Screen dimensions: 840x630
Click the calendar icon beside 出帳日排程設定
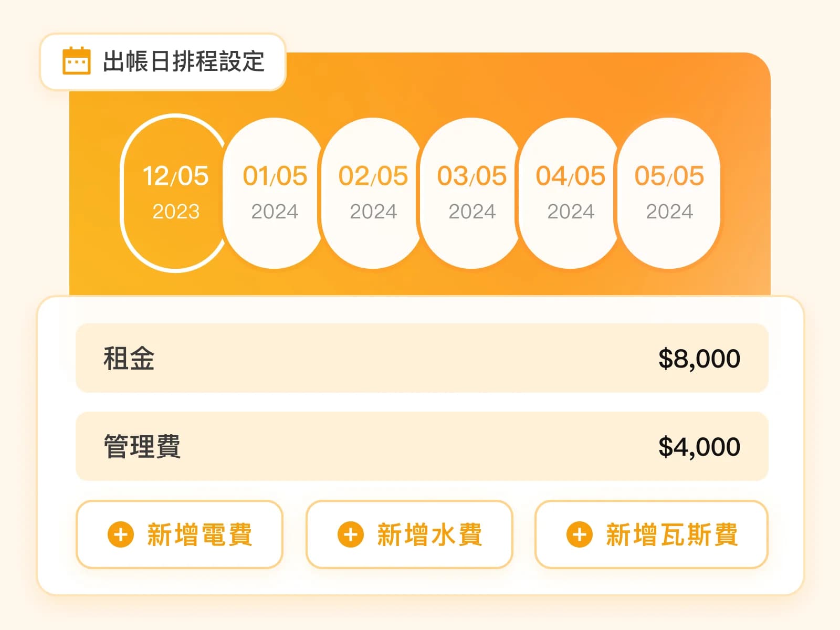pyautogui.click(x=77, y=61)
